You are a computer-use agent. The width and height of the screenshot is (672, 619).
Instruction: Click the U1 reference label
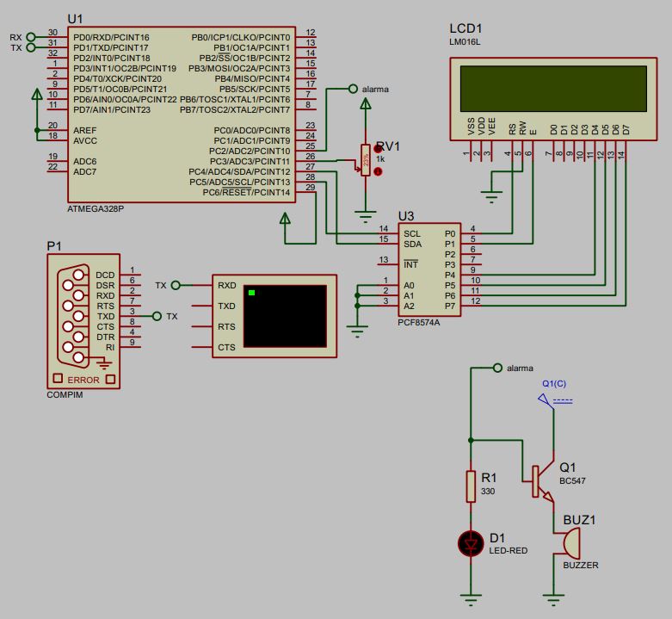(x=75, y=19)
